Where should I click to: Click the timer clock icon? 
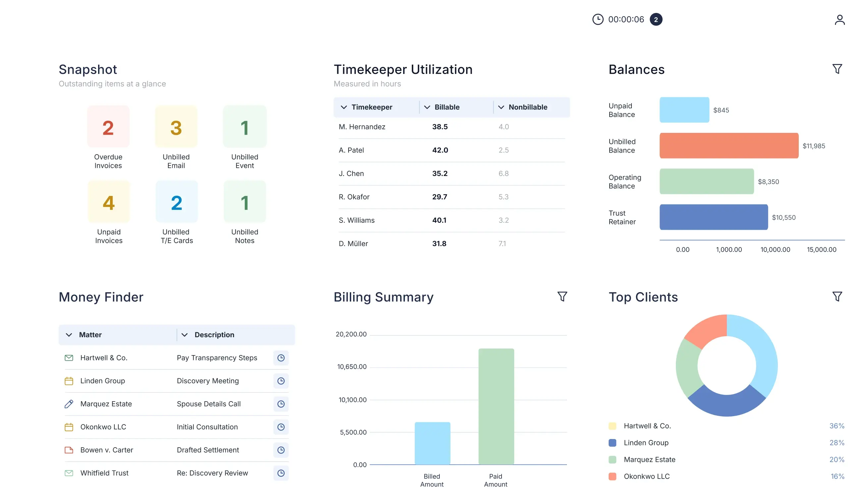[x=598, y=19]
